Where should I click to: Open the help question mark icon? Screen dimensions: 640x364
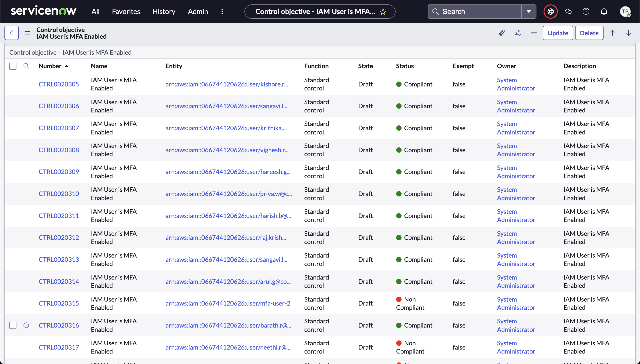(586, 12)
